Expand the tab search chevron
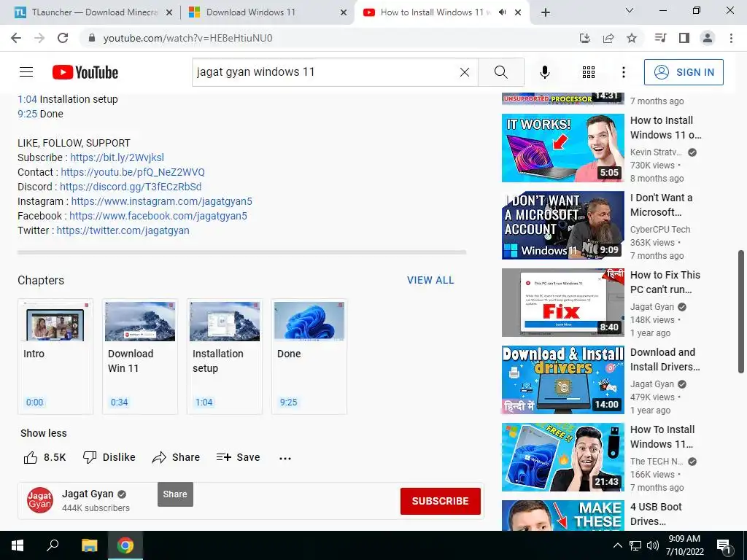 point(630,10)
